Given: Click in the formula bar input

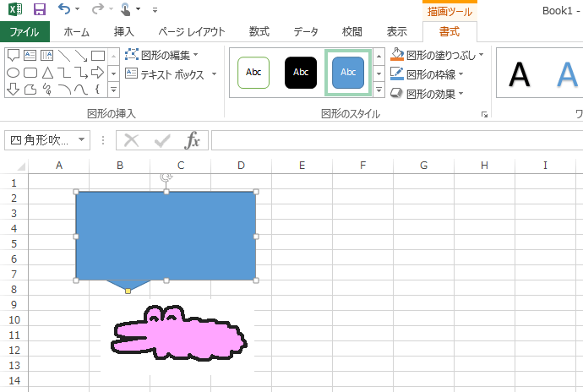Looking at the screenshot, I should pos(397,140).
